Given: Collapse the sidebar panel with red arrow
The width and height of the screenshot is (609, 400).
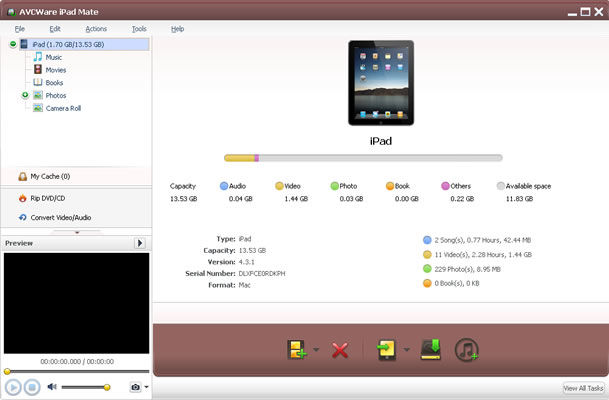Looking at the screenshot, I should 77,232.
